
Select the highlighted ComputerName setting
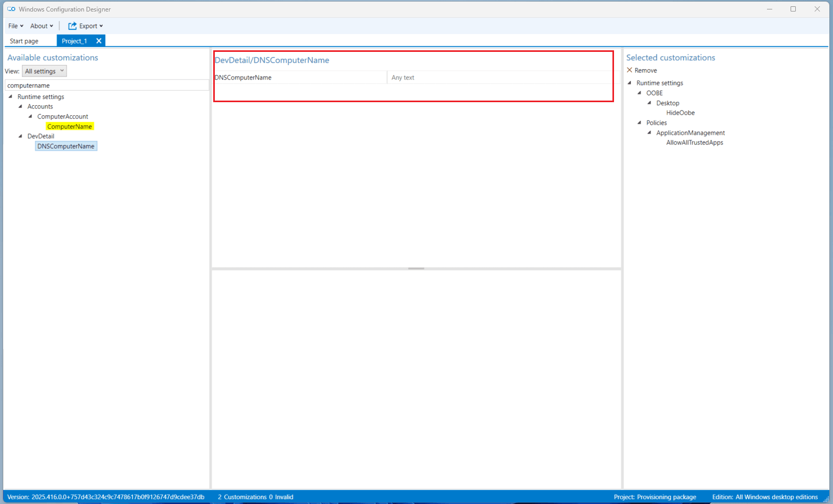pyautogui.click(x=70, y=127)
